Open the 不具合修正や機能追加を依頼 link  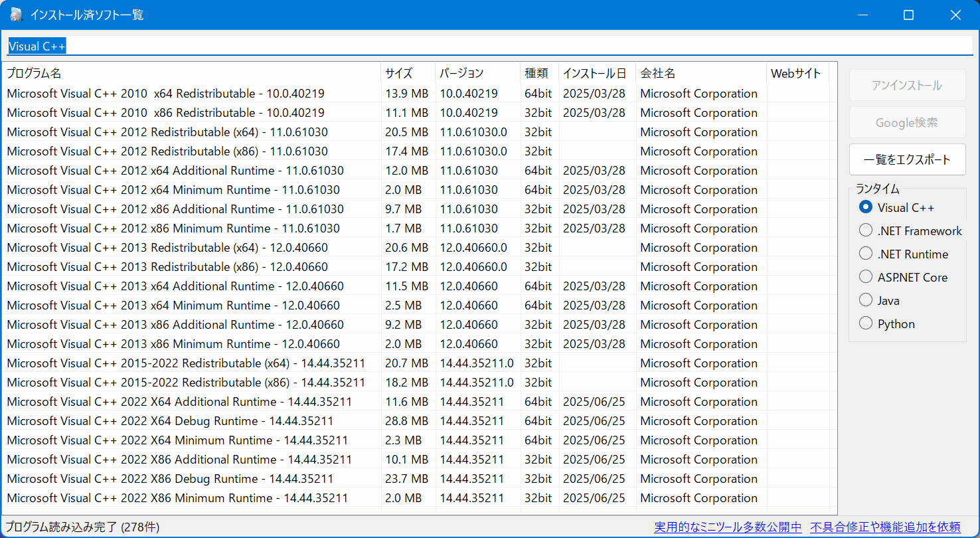coord(885,527)
